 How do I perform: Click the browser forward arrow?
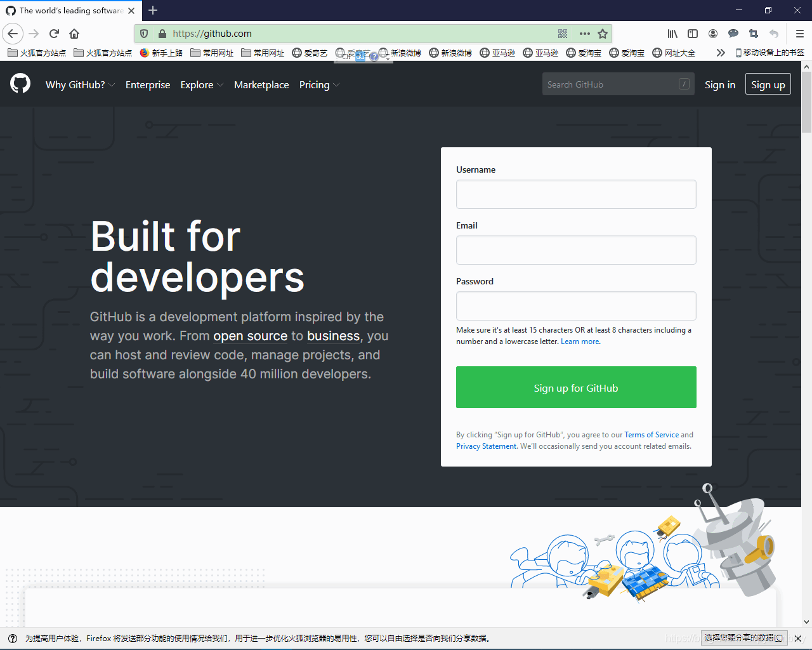[34, 34]
